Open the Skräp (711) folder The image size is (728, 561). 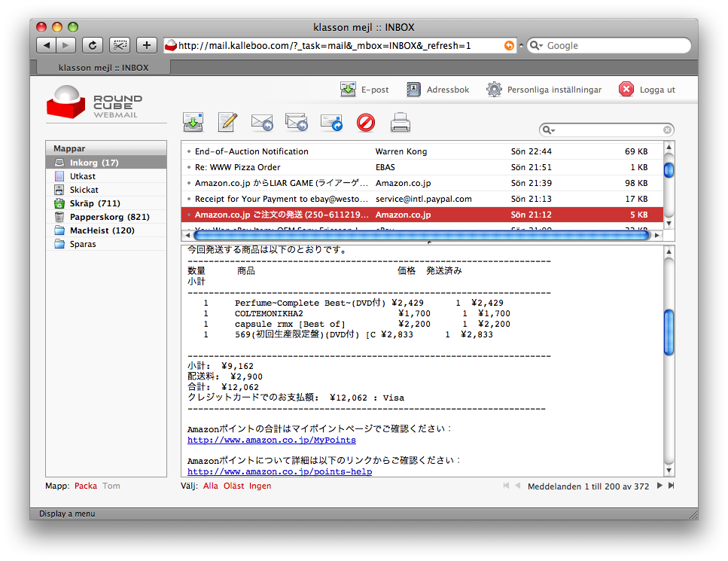coord(106,203)
